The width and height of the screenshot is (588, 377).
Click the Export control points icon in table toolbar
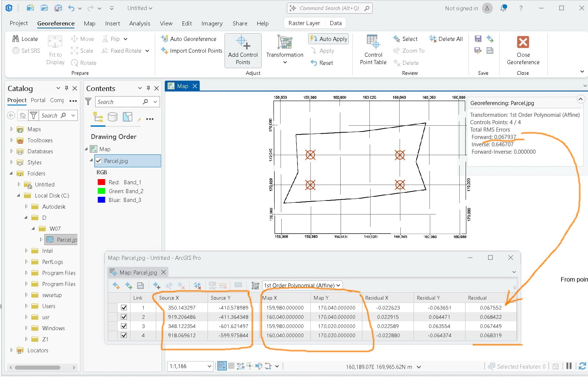tap(128, 285)
